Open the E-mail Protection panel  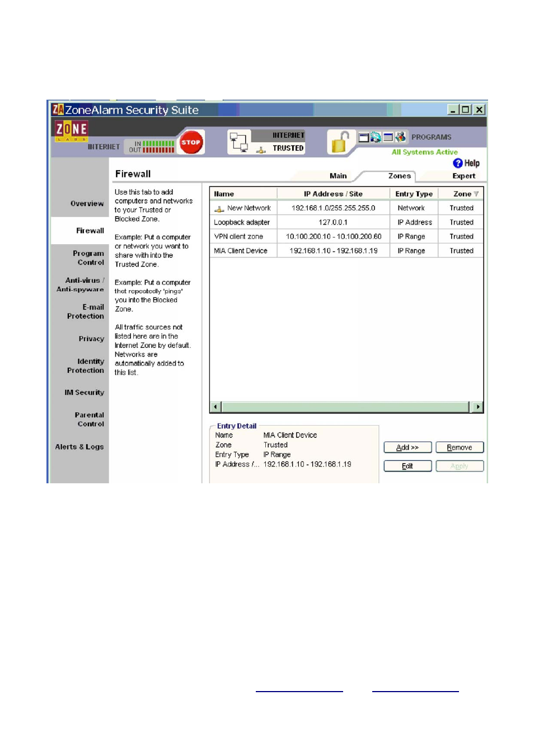pos(86,311)
